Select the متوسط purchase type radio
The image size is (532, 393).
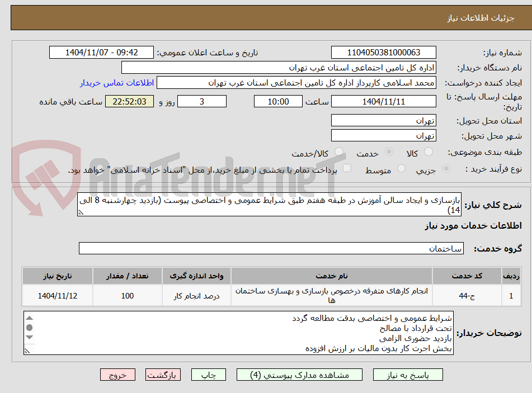click(x=401, y=168)
